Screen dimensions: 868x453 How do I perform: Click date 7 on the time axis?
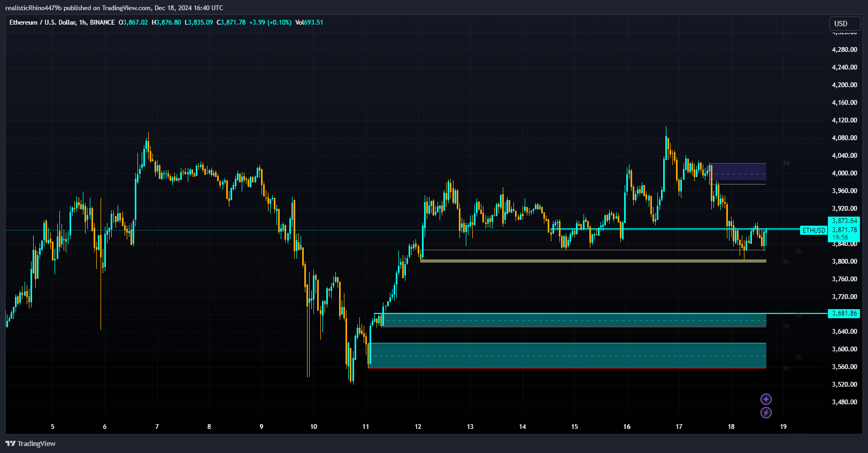[x=157, y=427]
